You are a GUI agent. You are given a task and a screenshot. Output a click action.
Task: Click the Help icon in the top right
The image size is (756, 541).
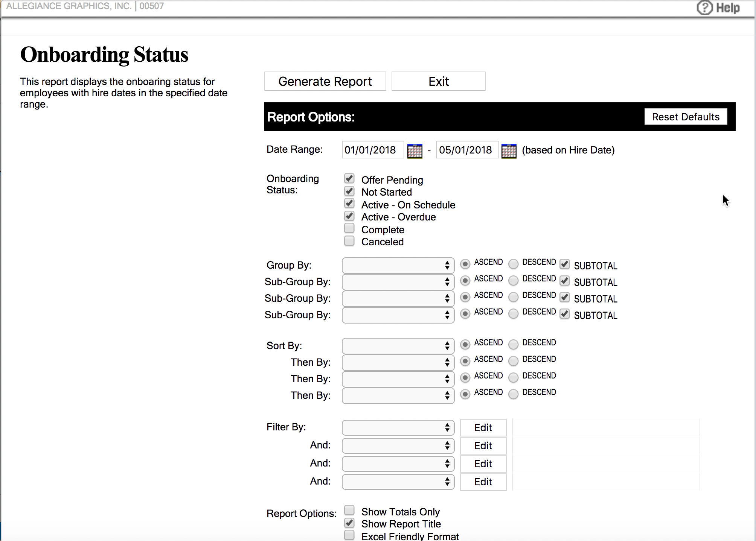point(705,7)
